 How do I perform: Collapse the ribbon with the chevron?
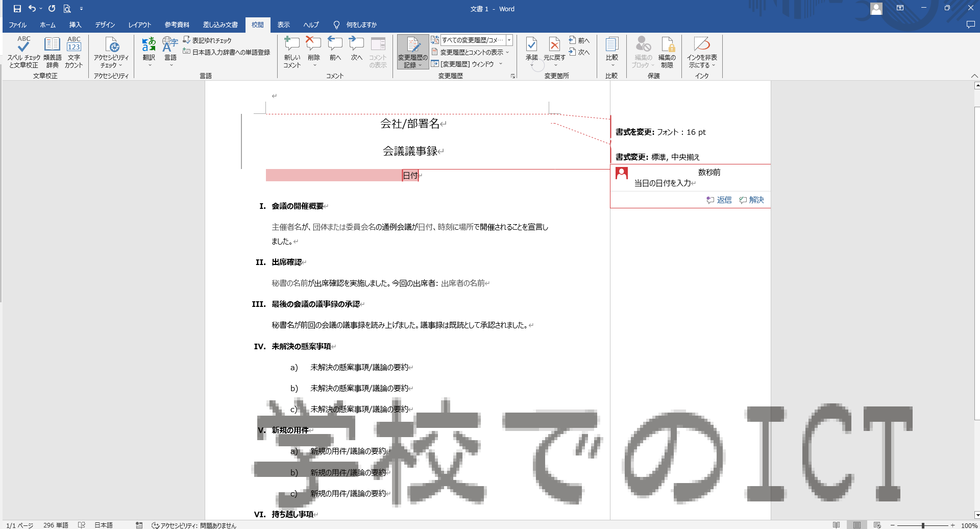[x=974, y=76]
